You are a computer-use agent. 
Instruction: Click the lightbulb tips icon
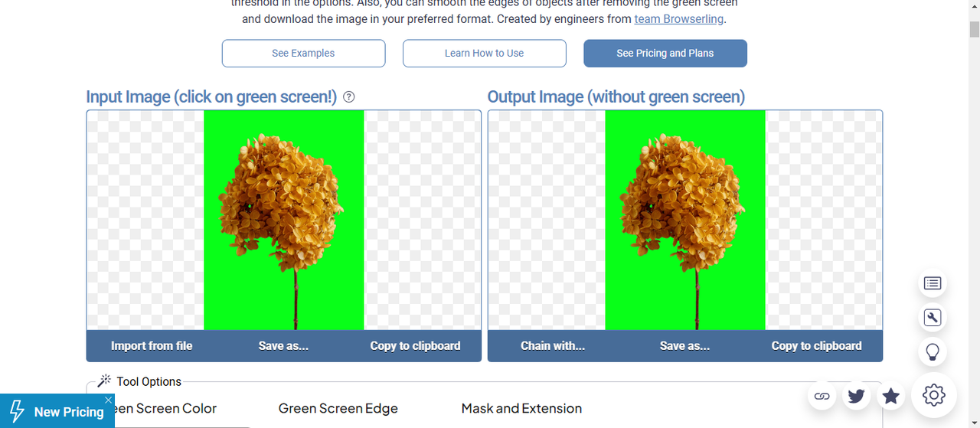[x=932, y=352]
